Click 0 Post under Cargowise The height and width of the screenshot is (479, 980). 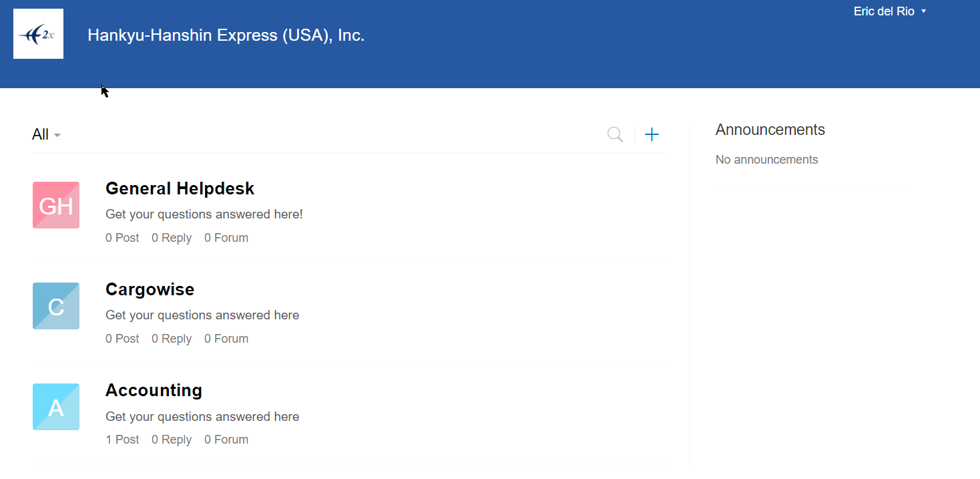click(x=122, y=339)
